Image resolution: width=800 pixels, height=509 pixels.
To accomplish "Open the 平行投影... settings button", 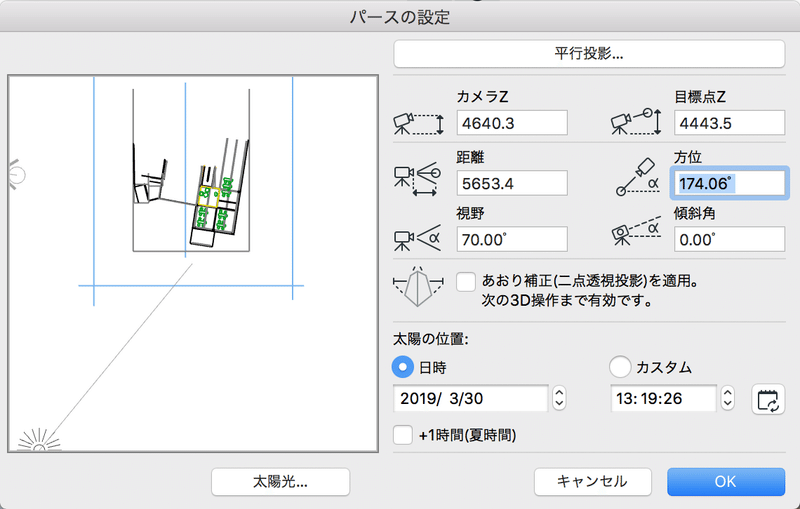I will click(x=589, y=53).
